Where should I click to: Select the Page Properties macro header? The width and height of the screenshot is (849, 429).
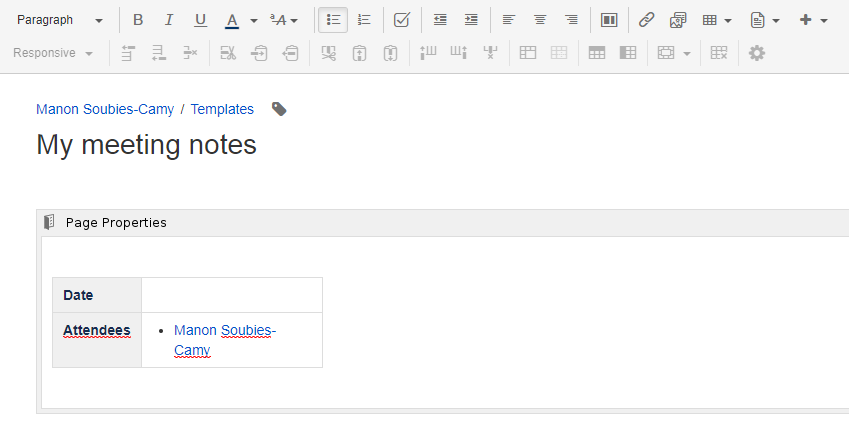(x=444, y=223)
